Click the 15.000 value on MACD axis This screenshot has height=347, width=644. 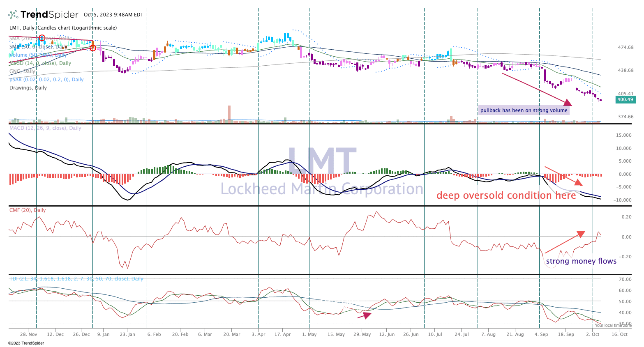click(x=624, y=136)
